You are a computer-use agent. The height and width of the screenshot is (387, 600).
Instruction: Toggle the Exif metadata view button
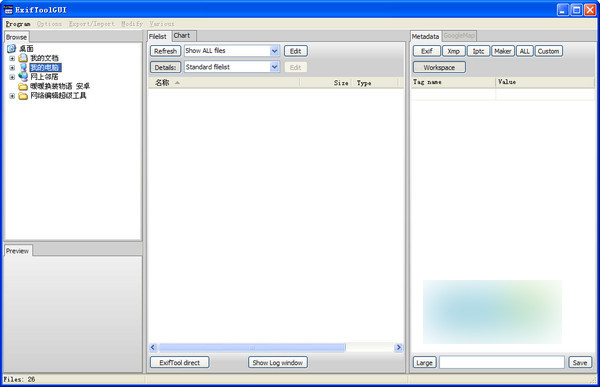[427, 51]
